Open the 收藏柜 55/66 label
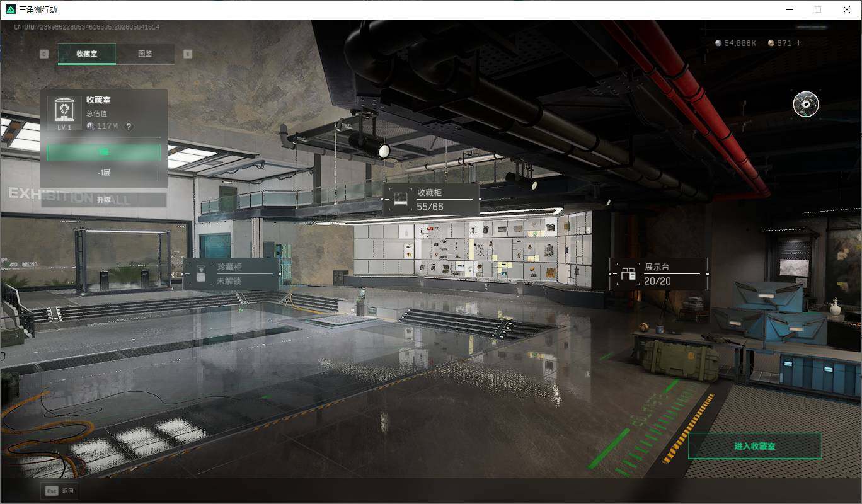The height and width of the screenshot is (504, 862). pos(431,199)
